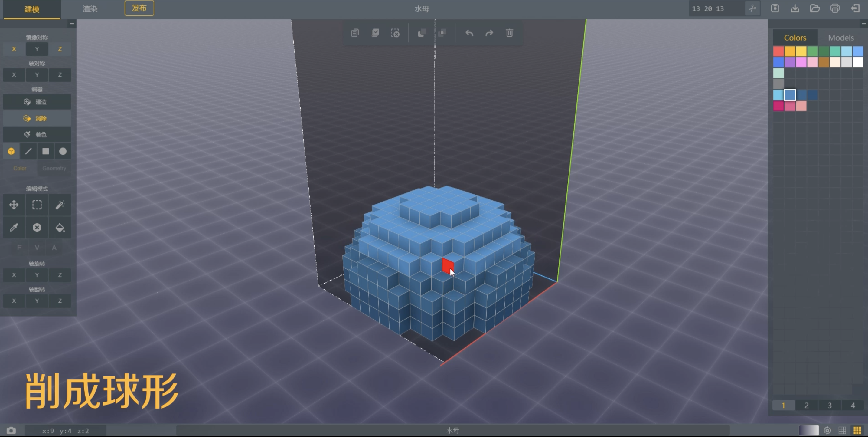Switch to the Color brush tab

[20, 168]
